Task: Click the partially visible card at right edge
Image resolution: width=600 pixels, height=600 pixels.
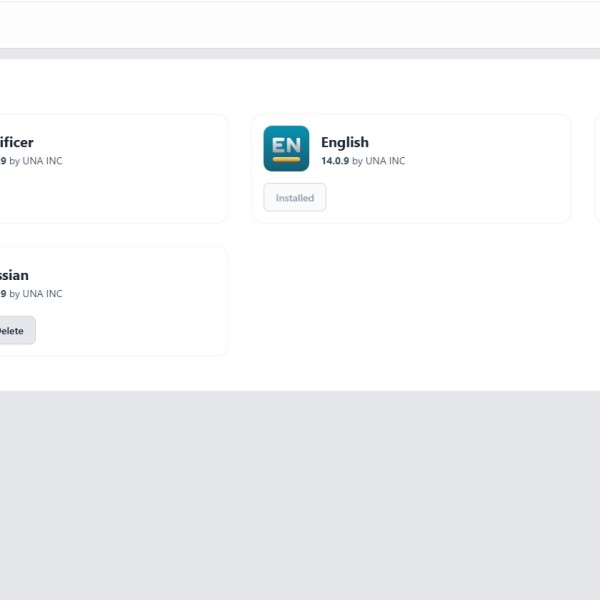Action: (x=597, y=168)
